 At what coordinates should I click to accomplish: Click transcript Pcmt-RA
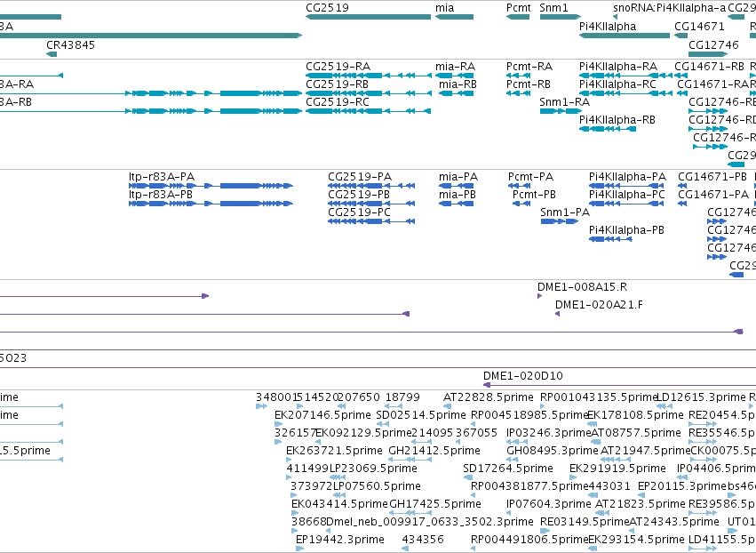(x=529, y=66)
